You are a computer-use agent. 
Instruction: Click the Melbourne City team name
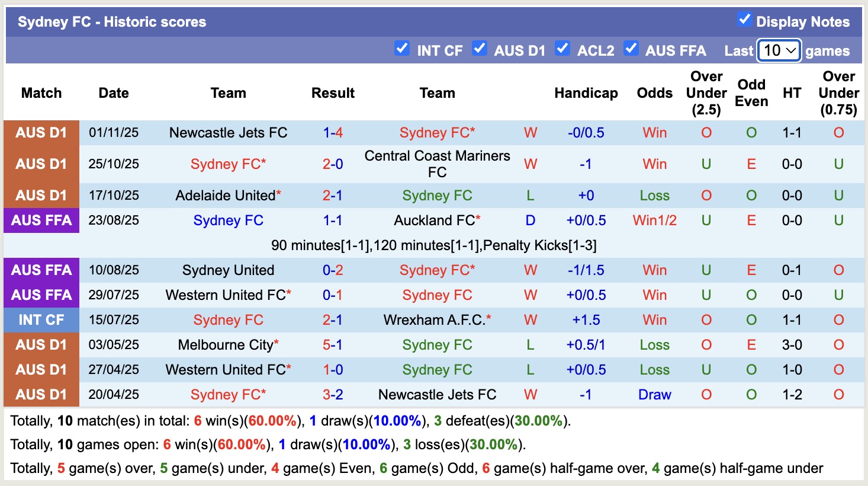(225, 344)
